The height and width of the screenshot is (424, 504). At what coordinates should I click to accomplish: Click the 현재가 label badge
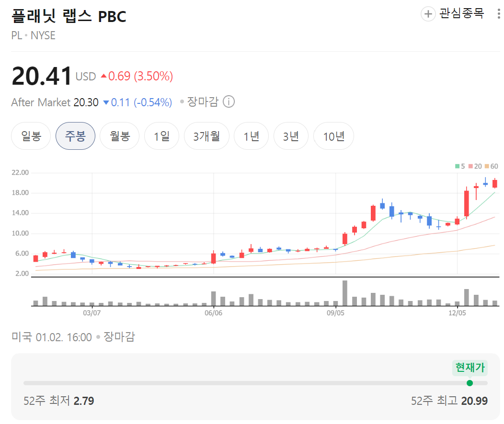(470, 367)
